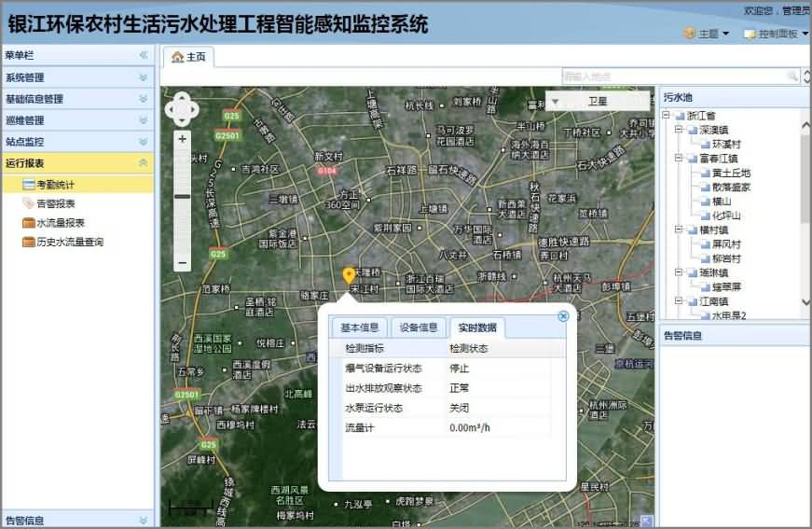This screenshot has height=529, width=812.
Task: Click the map zoom in plus button
Action: tap(183, 139)
